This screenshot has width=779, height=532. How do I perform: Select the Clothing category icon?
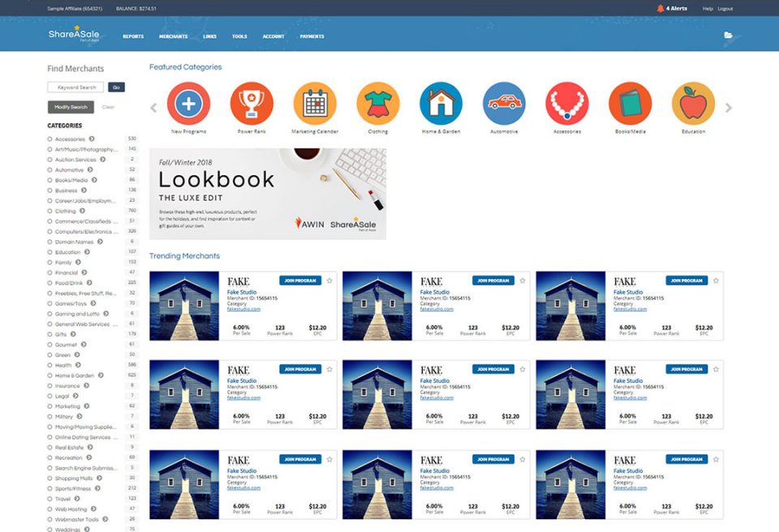tap(377, 104)
